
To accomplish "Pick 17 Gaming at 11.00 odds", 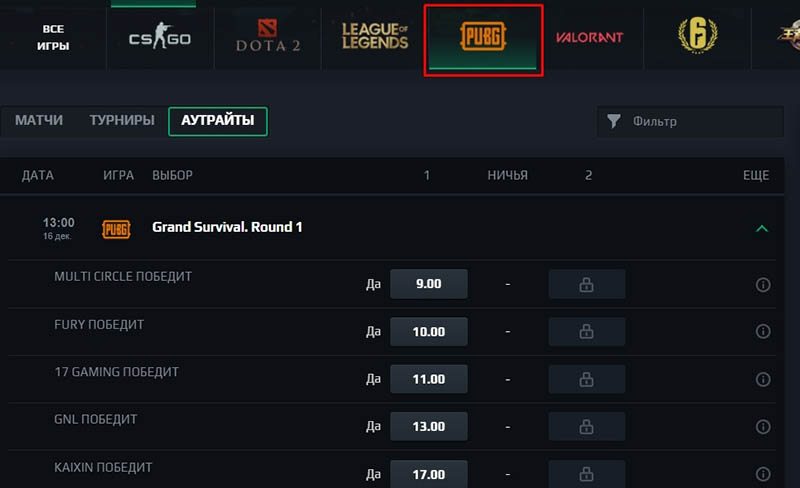I will [x=429, y=379].
